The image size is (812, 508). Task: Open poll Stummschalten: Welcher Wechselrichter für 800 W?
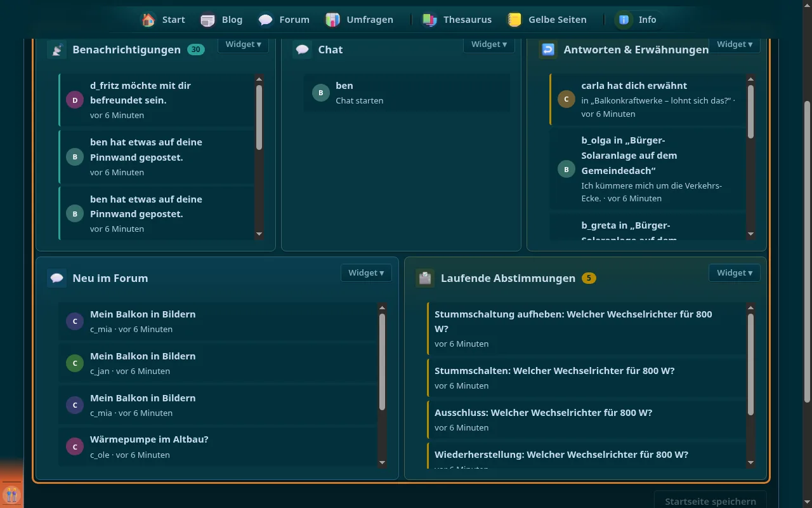coord(586,378)
